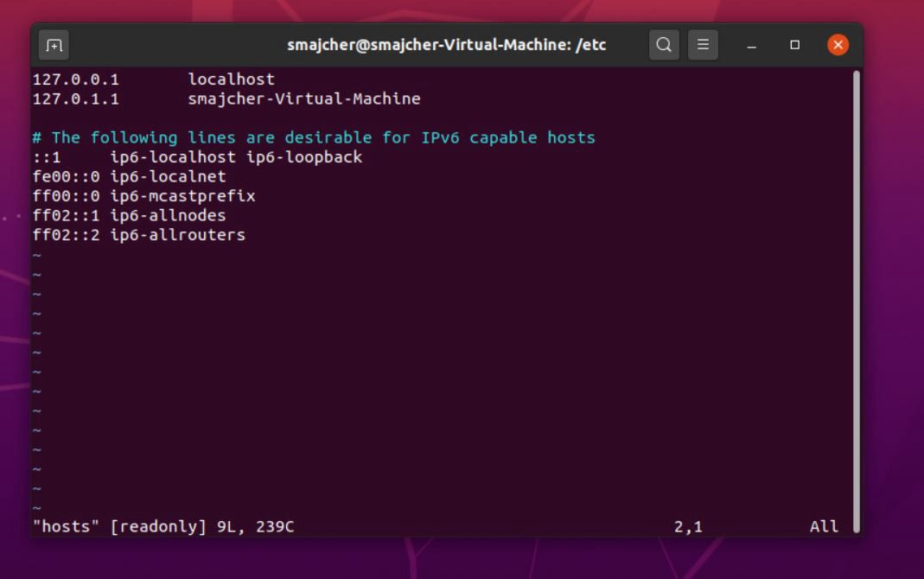The height and width of the screenshot is (579, 924).
Task: Click the ff02::1 address
Action: coord(66,215)
